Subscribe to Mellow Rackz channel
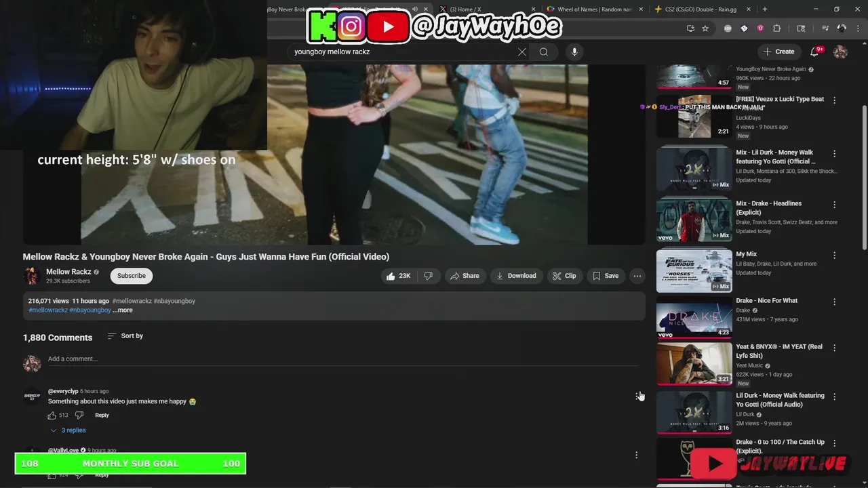 [132, 276]
